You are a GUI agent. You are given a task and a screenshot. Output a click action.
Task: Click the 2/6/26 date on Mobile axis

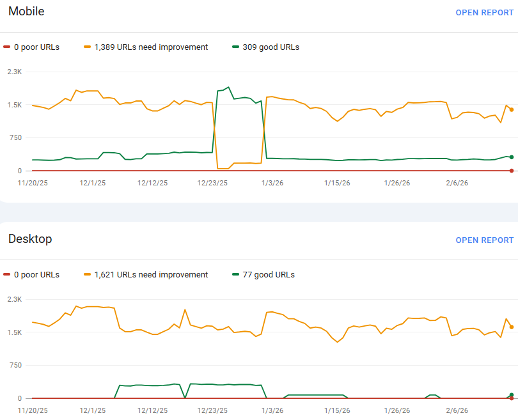[457, 183]
